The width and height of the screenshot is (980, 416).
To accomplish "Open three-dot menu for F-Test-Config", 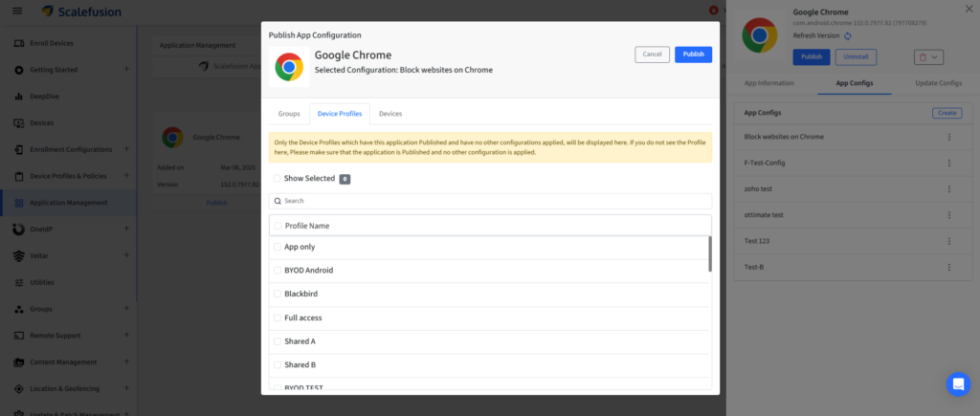I will point(948,163).
